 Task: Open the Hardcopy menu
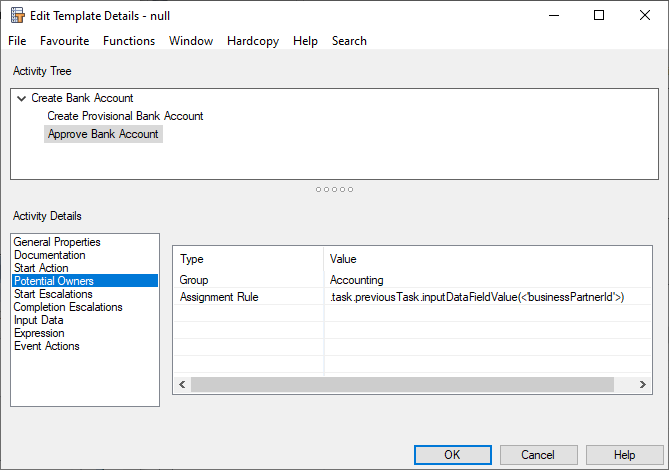tap(253, 41)
